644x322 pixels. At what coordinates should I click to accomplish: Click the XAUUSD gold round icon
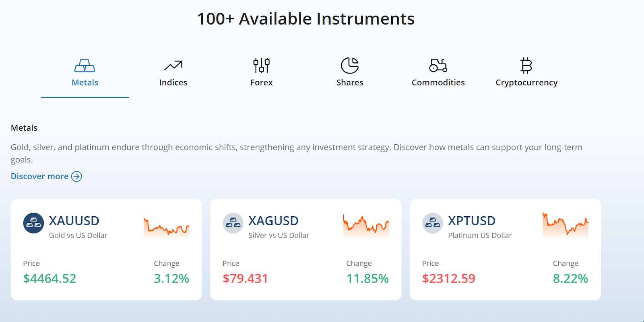coord(33,223)
